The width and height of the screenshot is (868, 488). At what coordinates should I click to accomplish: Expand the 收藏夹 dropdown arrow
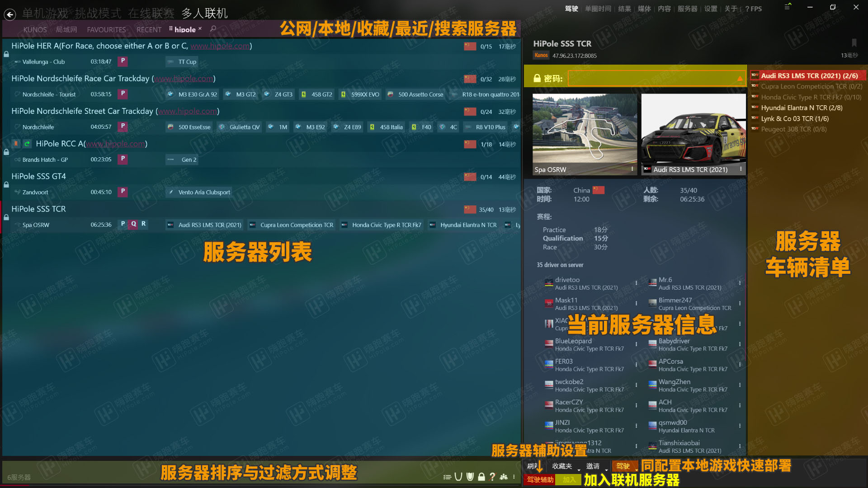[x=579, y=470]
